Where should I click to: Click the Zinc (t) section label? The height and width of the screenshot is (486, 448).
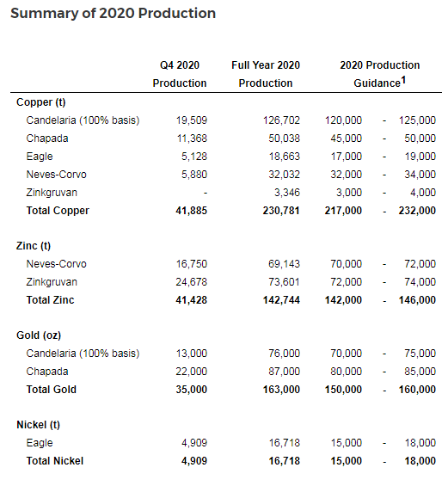[34, 246]
